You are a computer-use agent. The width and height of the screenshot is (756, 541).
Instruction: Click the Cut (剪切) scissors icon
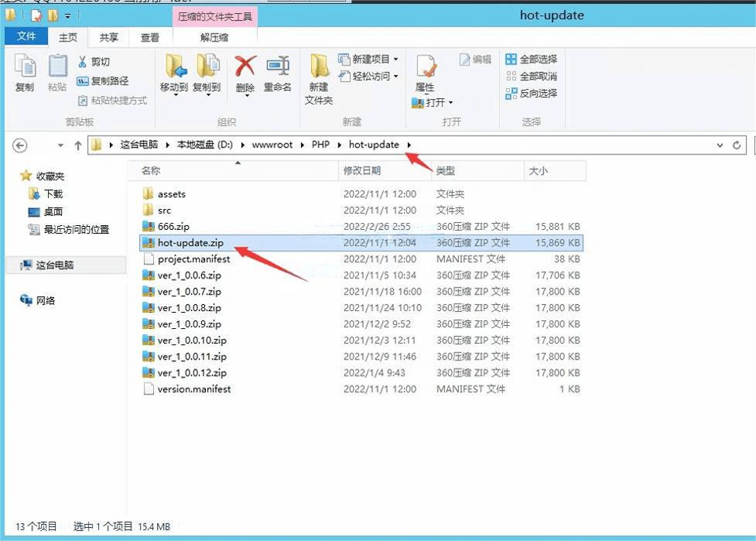tap(83, 61)
